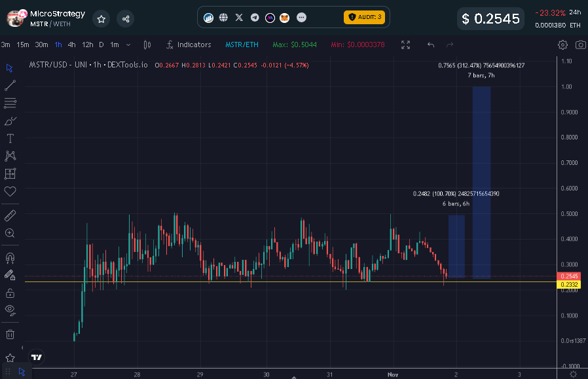This screenshot has height=379, width=588.
Task: Take a chart snapshot with camera
Action: point(581,45)
